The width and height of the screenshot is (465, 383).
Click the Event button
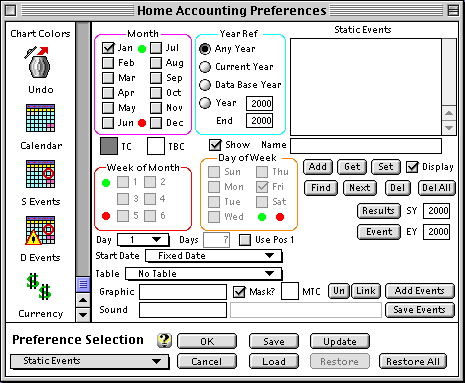379,232
